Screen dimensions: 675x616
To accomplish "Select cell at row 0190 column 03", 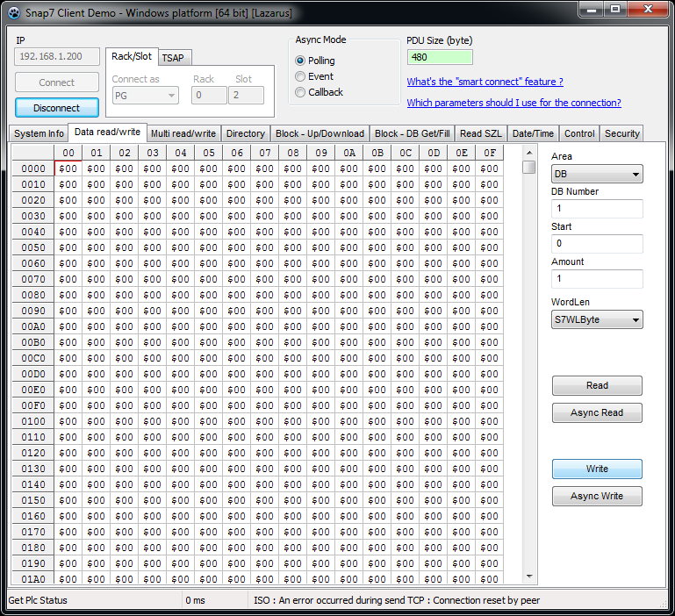I will tap(153, 564).
